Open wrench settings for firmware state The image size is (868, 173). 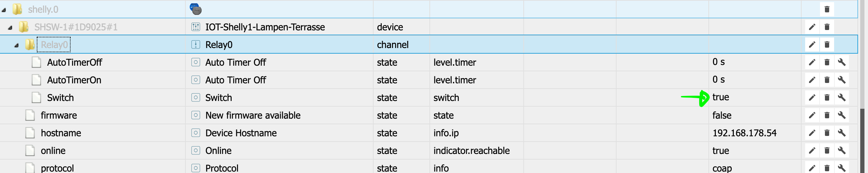842,115
